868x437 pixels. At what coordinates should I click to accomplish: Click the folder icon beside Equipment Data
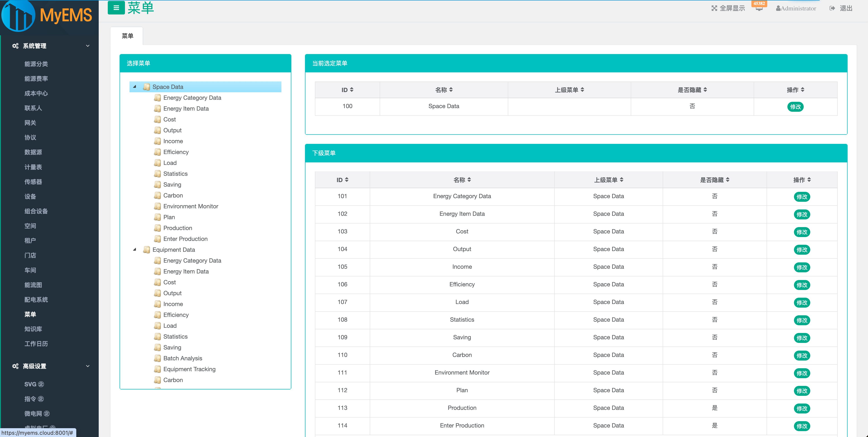pyautogui.click(x=146, y=250)
